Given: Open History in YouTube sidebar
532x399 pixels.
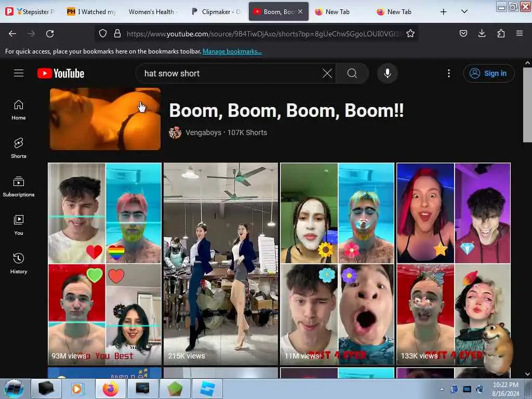Looking at the screenshot, I should 19,263.
